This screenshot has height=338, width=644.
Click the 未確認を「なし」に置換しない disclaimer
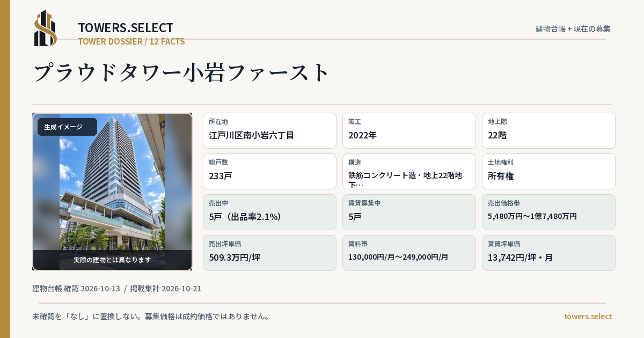pyautogui.click(x=151, y=317)
